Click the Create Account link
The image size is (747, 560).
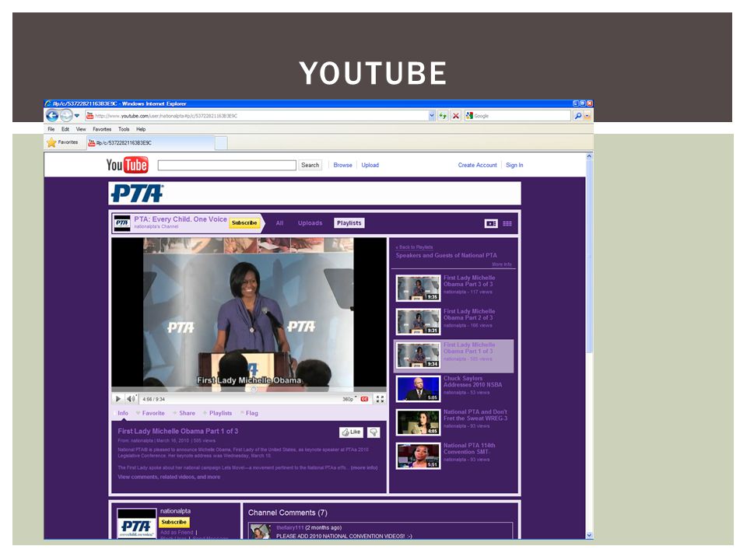pyautogui.click(x=477, y=165)
